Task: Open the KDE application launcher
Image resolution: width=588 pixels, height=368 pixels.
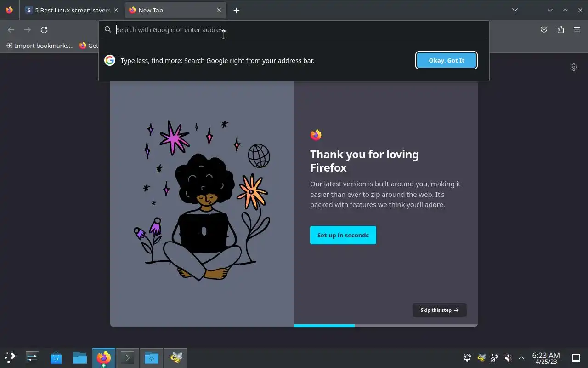Action: tap(10, 357)
